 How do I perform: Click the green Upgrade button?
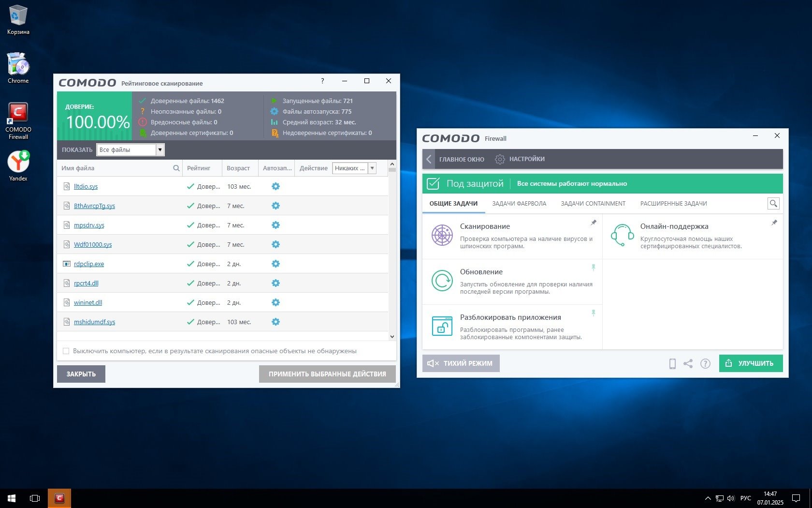tap(751, 363)
